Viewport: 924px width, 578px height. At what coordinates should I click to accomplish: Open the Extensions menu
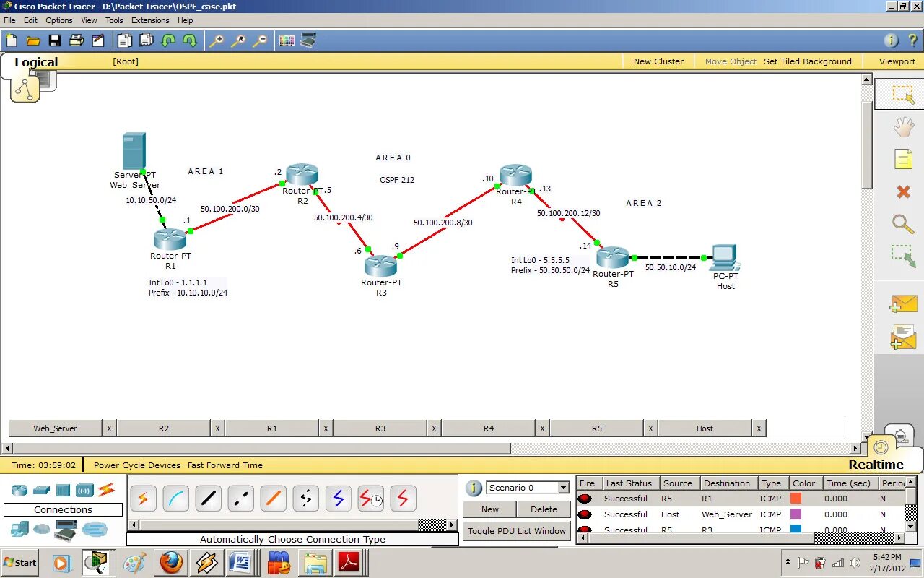click(150, 20)
